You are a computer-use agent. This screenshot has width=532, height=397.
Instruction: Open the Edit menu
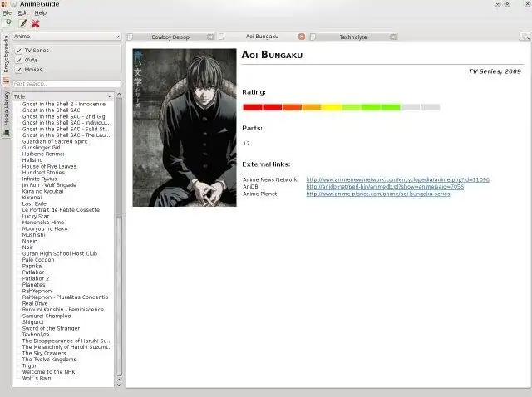(x=22, y=13)
